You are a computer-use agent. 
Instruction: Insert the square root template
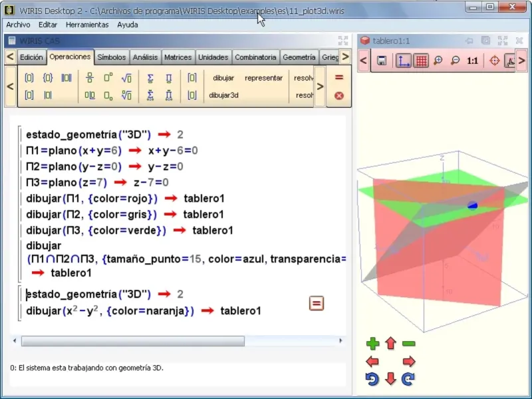point(126,78)
